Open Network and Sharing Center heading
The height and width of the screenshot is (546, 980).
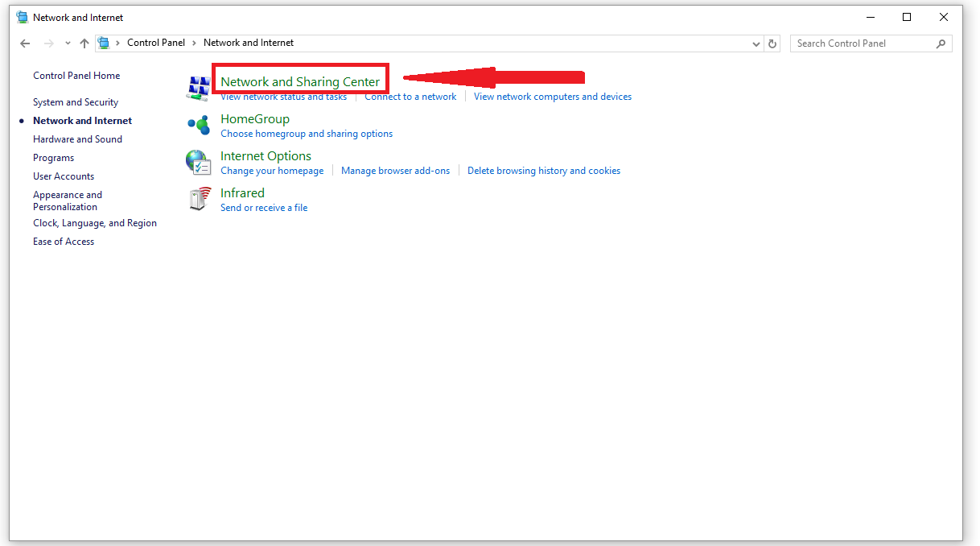pyautogui.click(x=300, y=81)
